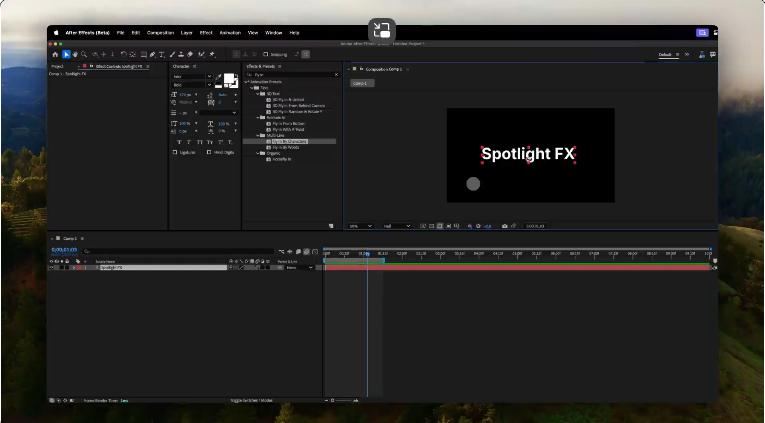
Task: Open the Apple menu
Action: click(56, 33)
